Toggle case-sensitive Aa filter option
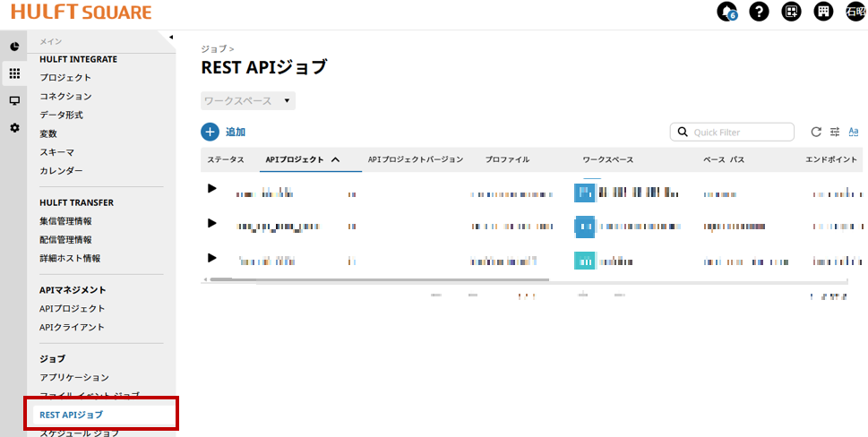 pyautogui.click(x=854, y=132)
